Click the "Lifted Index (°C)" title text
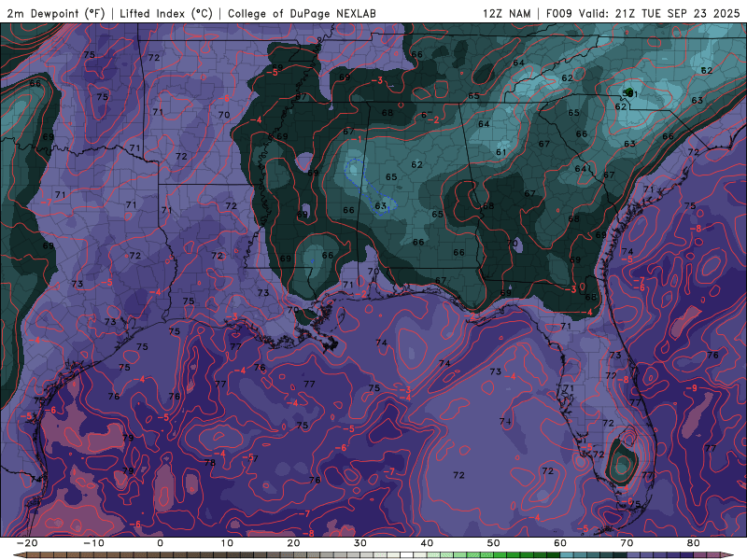 [166, 13]
